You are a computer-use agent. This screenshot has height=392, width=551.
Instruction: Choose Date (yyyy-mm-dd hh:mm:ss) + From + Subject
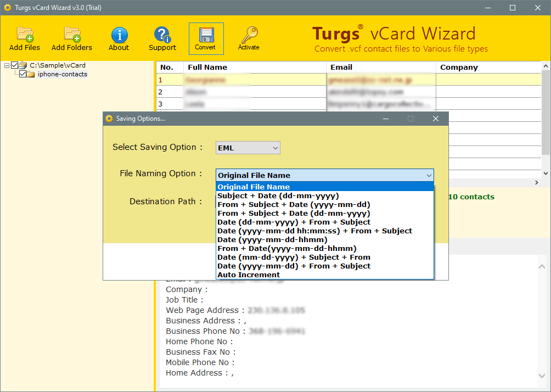(325, 231)
